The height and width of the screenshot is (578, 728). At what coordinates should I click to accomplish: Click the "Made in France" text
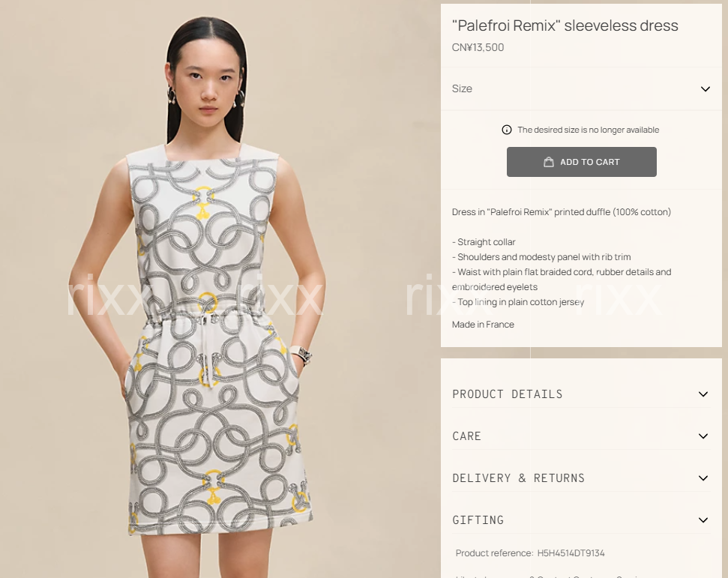483,325
